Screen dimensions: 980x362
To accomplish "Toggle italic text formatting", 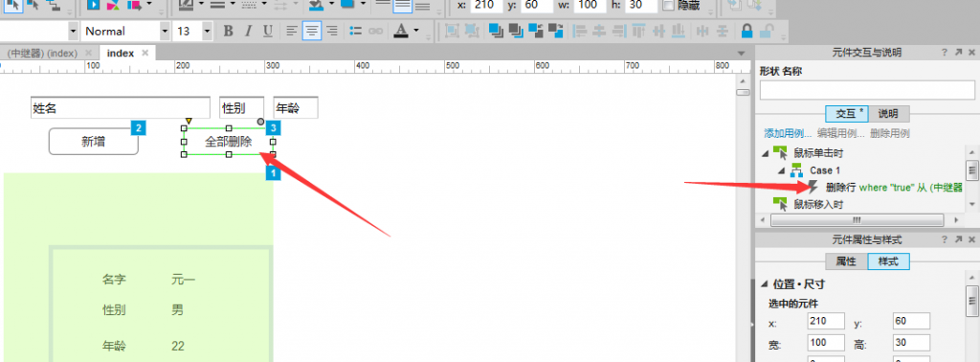I will click(x=248, y=32).
